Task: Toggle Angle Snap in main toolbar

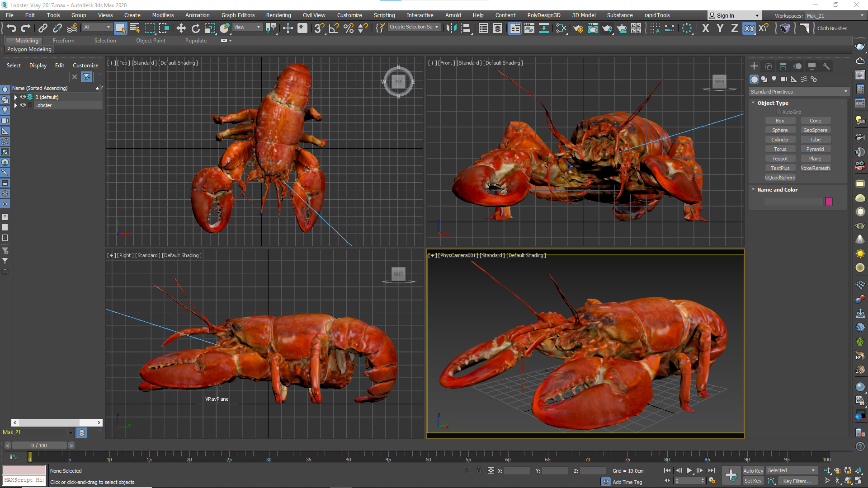Action: (x=334, y=28)
